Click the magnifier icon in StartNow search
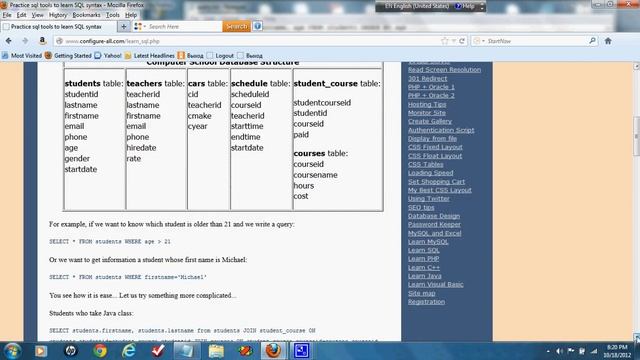Viewport: 640px width, 360px height. point(592,41)
